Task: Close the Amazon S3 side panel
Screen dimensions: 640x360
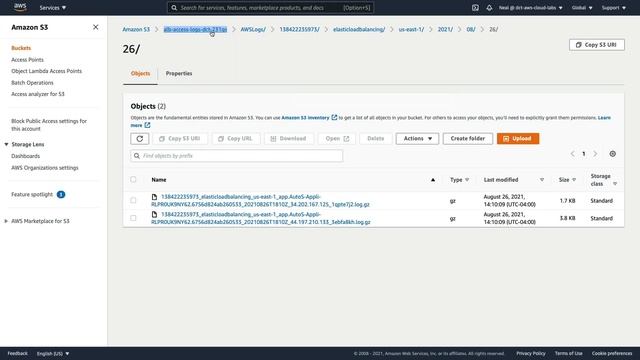Action: point(96,27)
